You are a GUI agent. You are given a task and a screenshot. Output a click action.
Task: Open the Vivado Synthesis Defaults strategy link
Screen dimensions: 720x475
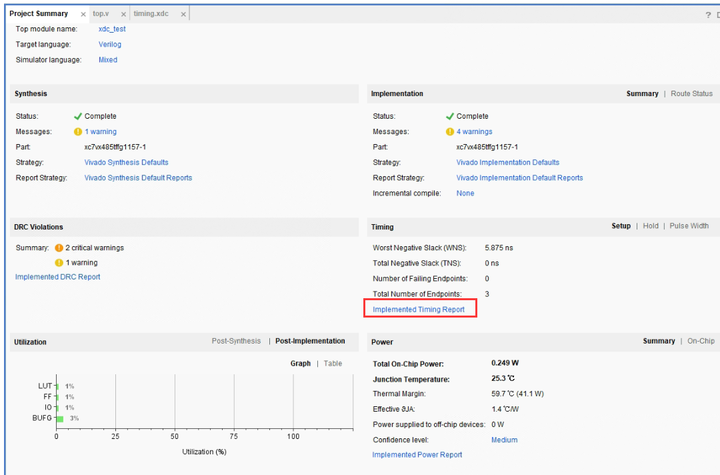coord(126,162)
